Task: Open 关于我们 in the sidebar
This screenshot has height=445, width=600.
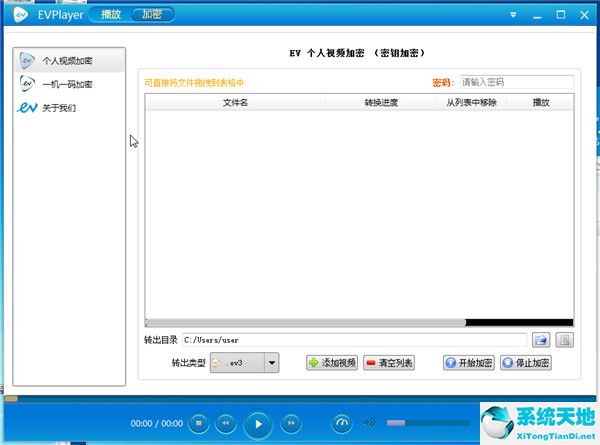Action: 69,108
